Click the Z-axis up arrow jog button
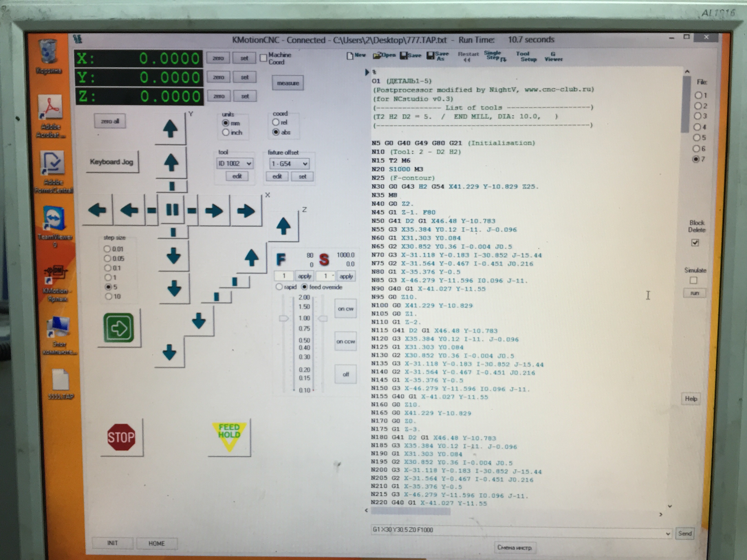 283,226
